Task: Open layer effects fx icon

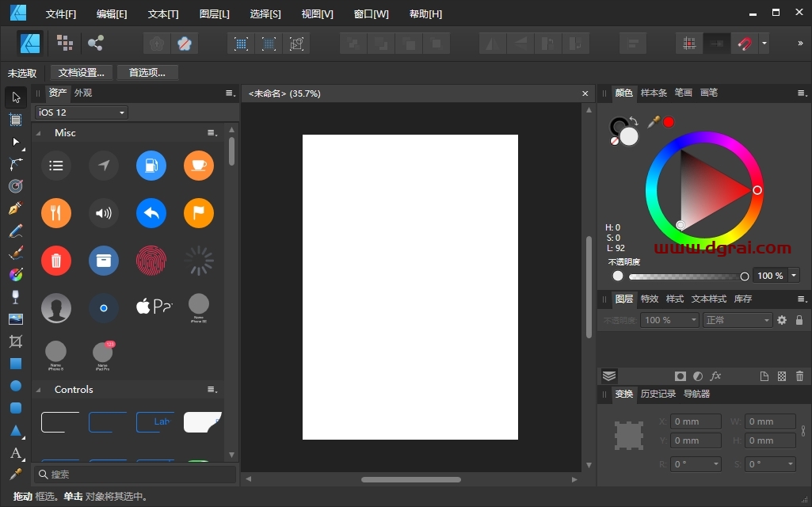Action: click(x=715, y=376)
